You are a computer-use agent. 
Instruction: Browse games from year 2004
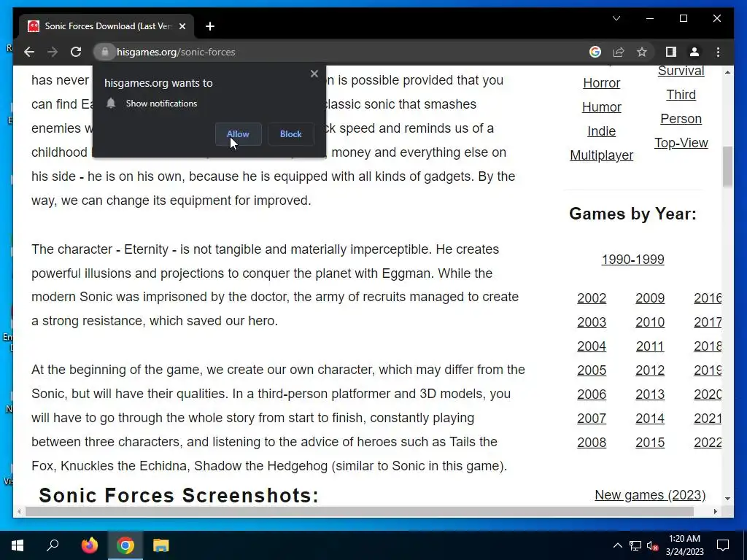coord(592,346)
